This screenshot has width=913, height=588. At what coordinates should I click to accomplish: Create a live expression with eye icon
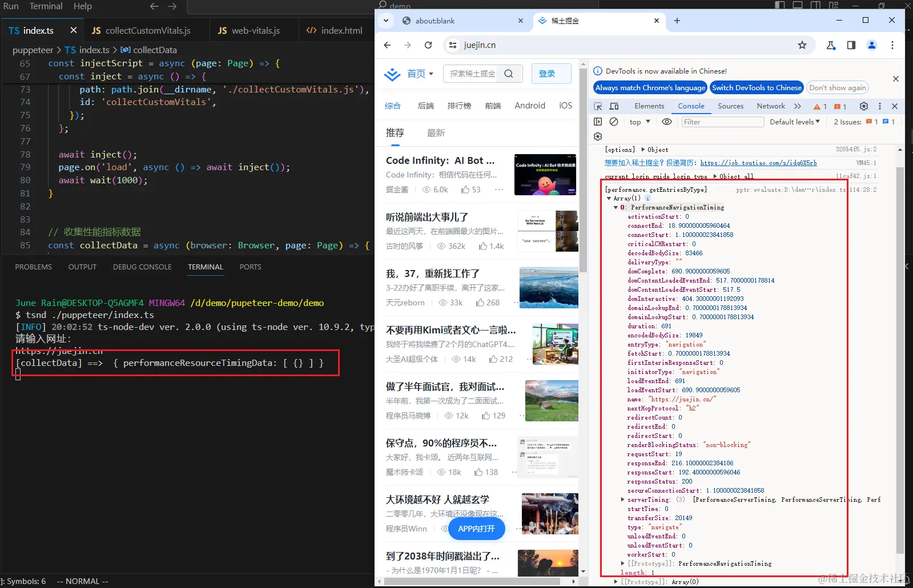[x=666, y=122]
